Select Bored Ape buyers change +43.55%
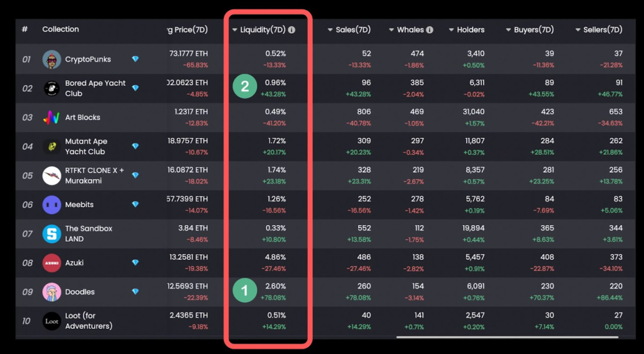Screen dimensions: 644x354 pos(542,94)
